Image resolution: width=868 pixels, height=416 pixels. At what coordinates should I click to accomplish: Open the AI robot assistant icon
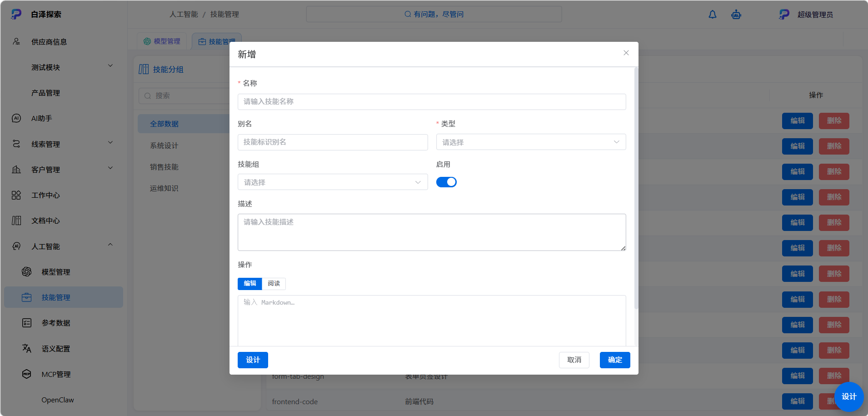pos(736,15)
